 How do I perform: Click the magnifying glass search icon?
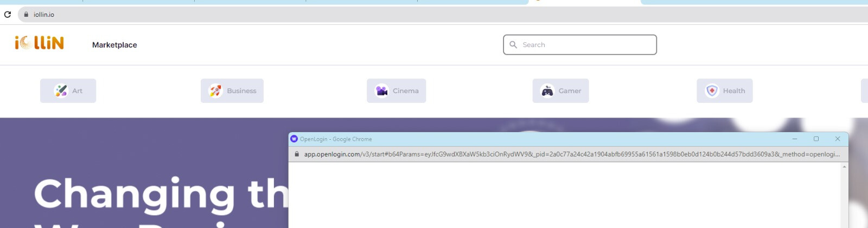click(513, 45)
